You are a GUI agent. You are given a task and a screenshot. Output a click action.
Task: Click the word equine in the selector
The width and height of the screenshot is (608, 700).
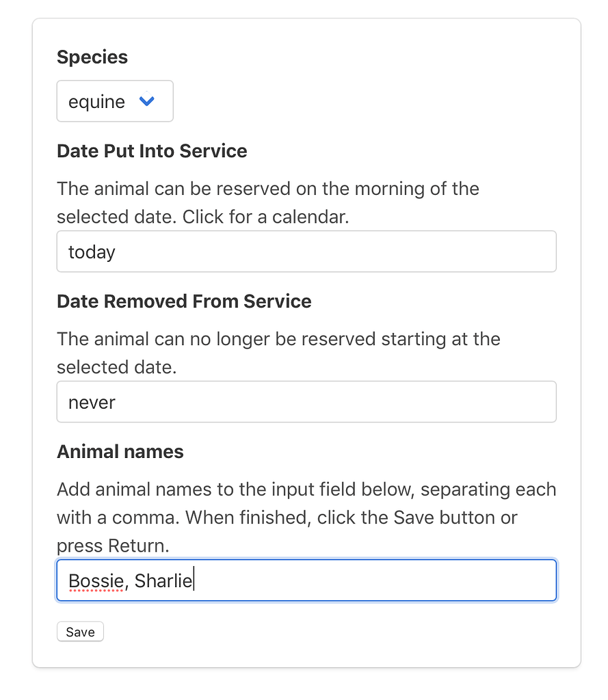pyautogui.click(x=96, y=102)
